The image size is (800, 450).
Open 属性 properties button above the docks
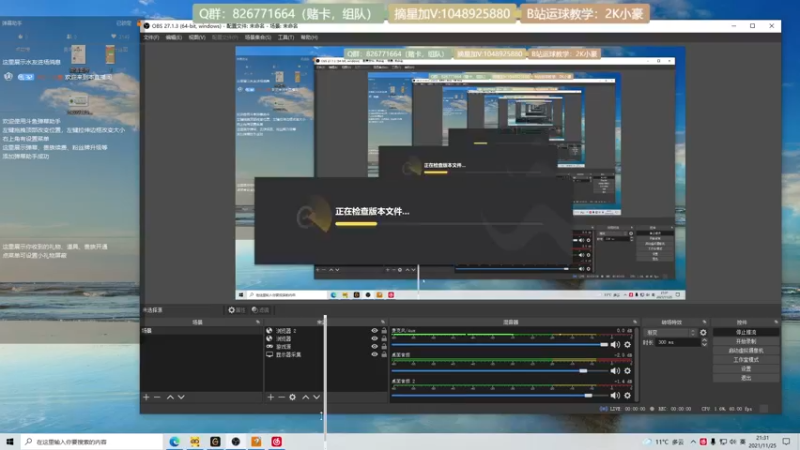pyautogui.click(x=236, y=310)
